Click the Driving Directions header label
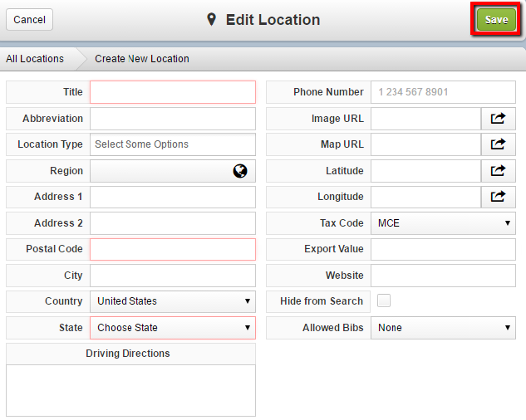This screenshot has height=420, width=526. 128,354
